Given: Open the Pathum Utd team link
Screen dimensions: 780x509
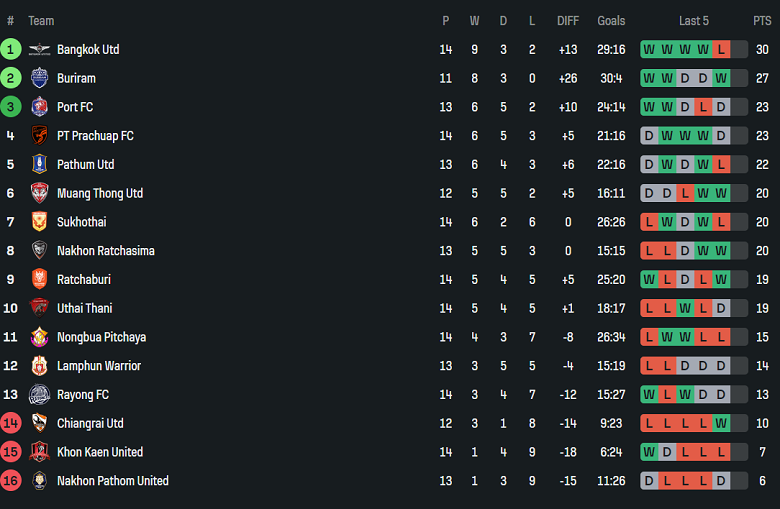Looking at the screenshot, I should click(x=85, y=164).
